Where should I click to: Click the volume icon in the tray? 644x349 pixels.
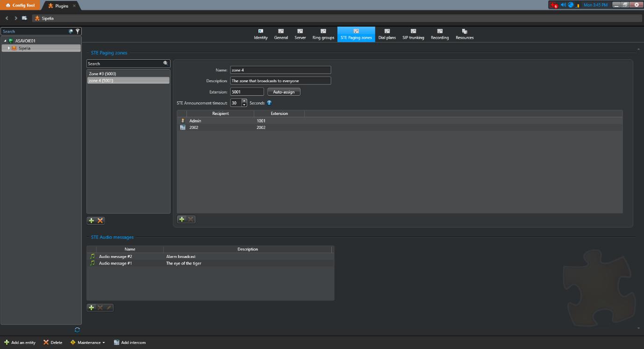coord(563,5)
